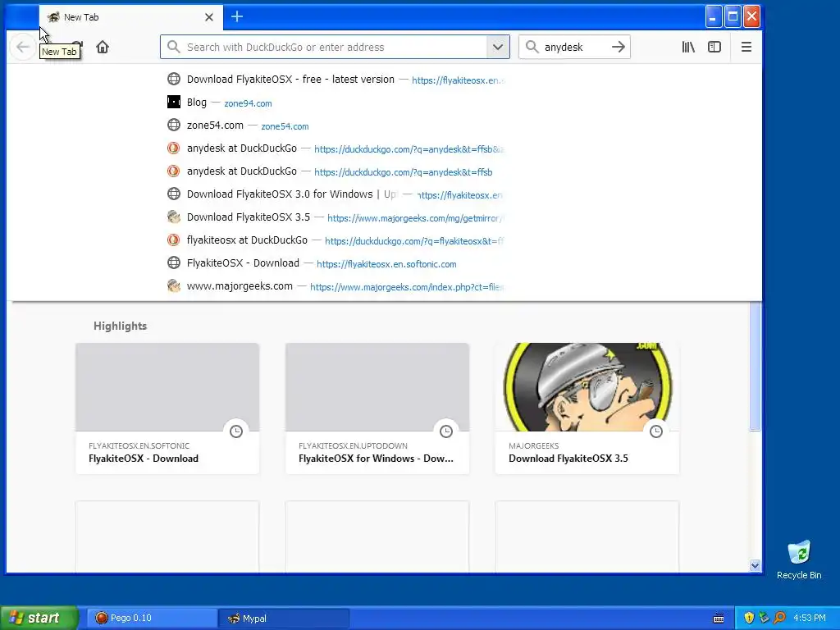Open Download FlyakiteOSX 3.0 for Windows suggestion
Viewport: 840px width, 630px height.
tap(336, 194)
